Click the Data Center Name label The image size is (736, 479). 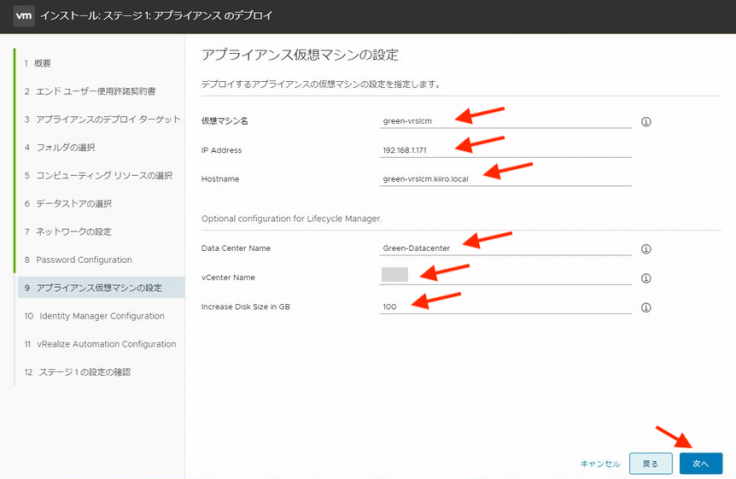coord(236,248)
